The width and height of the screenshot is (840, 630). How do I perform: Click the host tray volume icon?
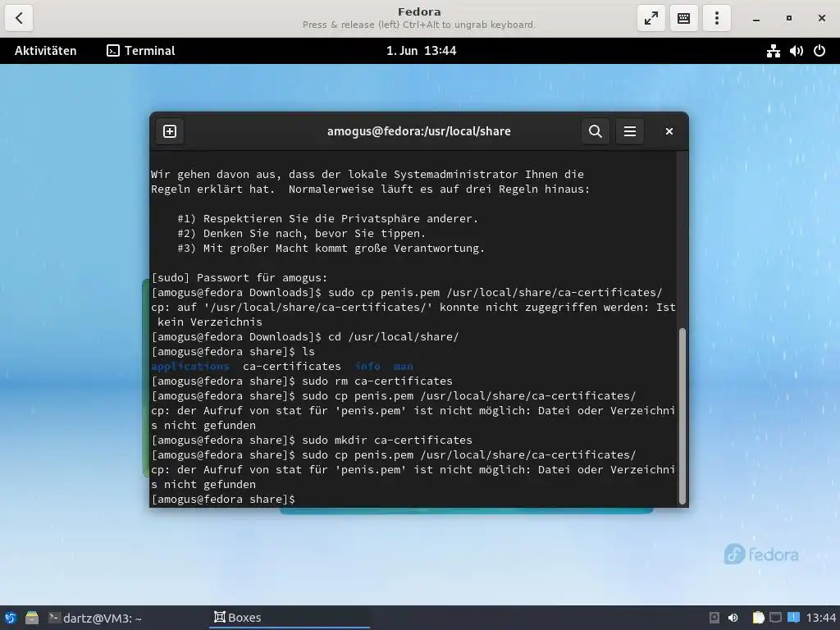(x=733, y=618)
